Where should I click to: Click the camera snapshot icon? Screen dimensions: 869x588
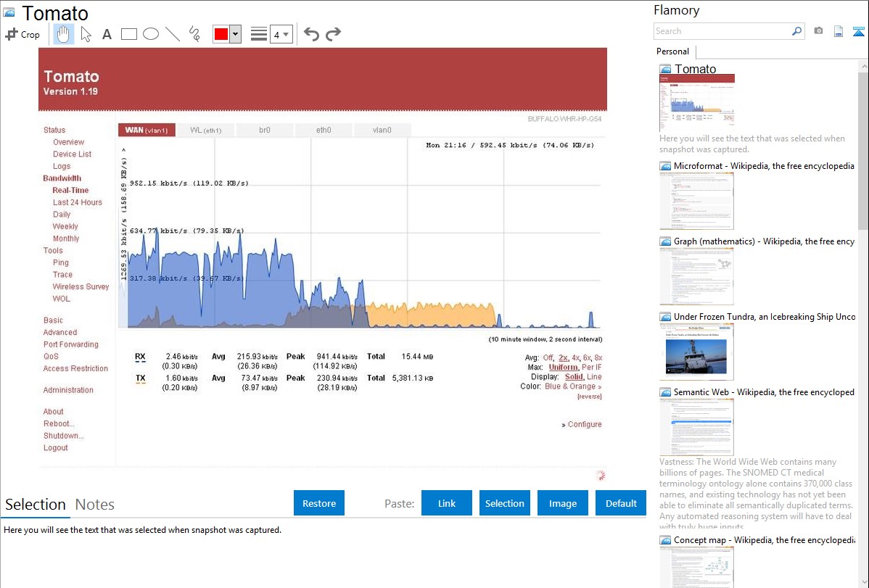click(x=818, y=31)
